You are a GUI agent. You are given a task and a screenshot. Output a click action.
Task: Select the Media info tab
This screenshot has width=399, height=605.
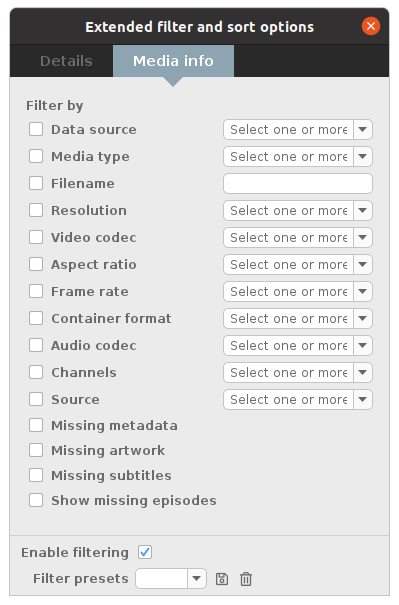(173, 61)
